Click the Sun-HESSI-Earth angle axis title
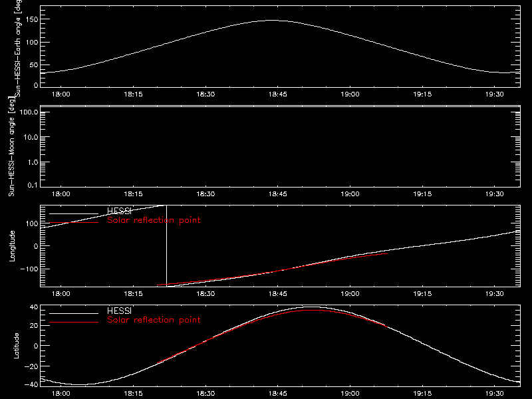The width and height of the screenshot is (532, 399). pos(18,49)
